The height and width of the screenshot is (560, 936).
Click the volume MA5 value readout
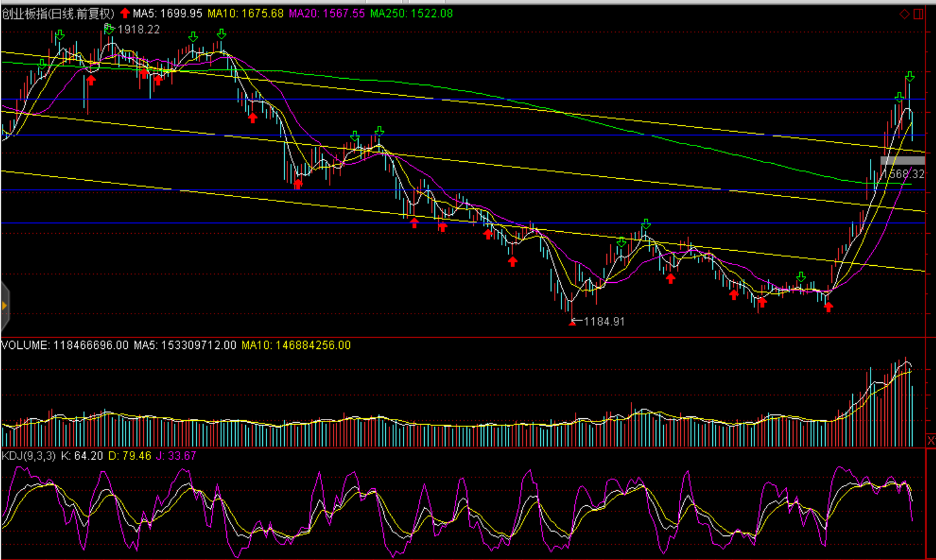pos(185,345)
